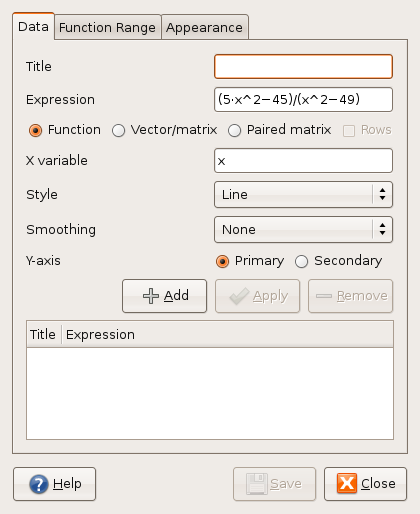
Task: Click the minus icon on Remove
Action: pos(324,296)
